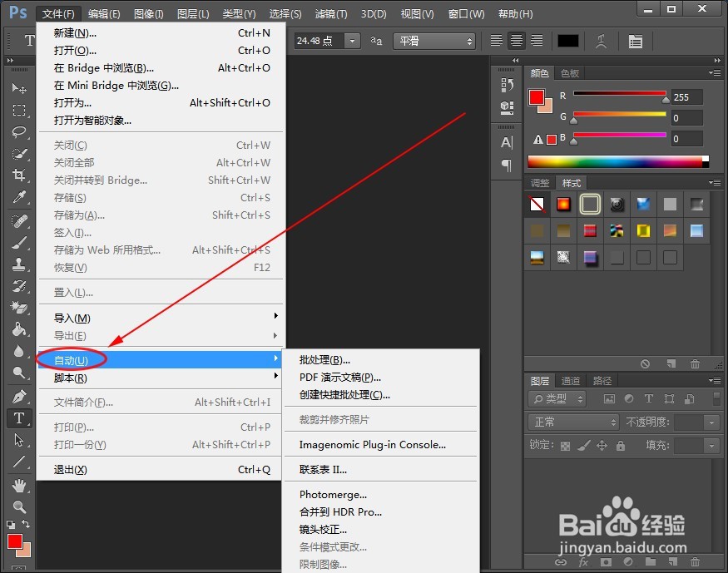
Task: Switch to the 通道 tab
Action: tap(571, 380)
